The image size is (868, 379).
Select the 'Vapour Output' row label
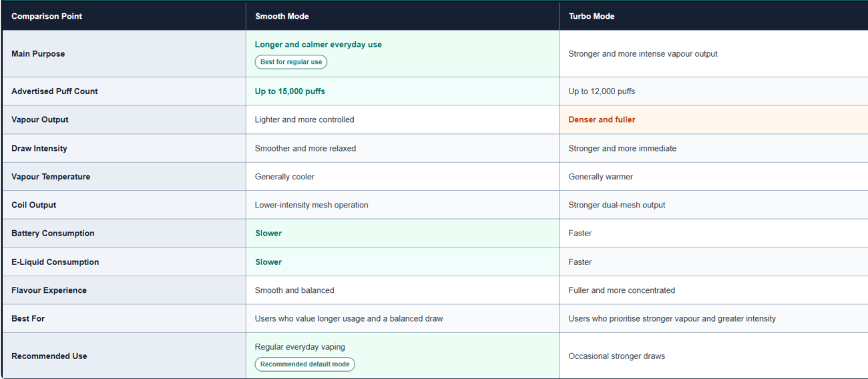tap(40, 120)
